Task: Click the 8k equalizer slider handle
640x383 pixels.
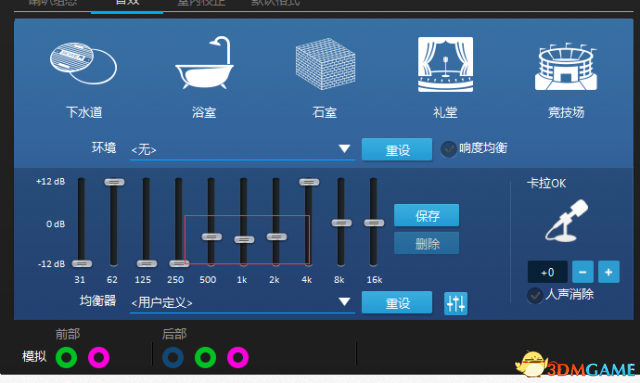Action: [341, 223]
